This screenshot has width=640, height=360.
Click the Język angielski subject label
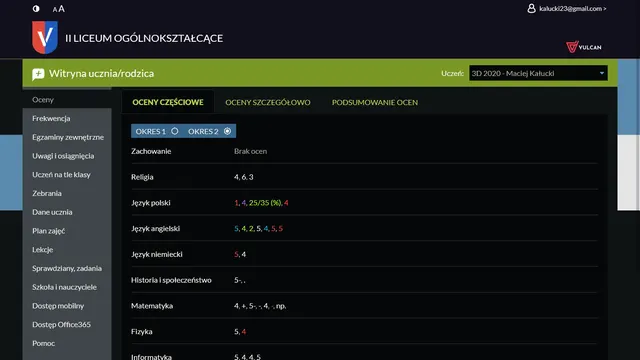pos(156,229)
